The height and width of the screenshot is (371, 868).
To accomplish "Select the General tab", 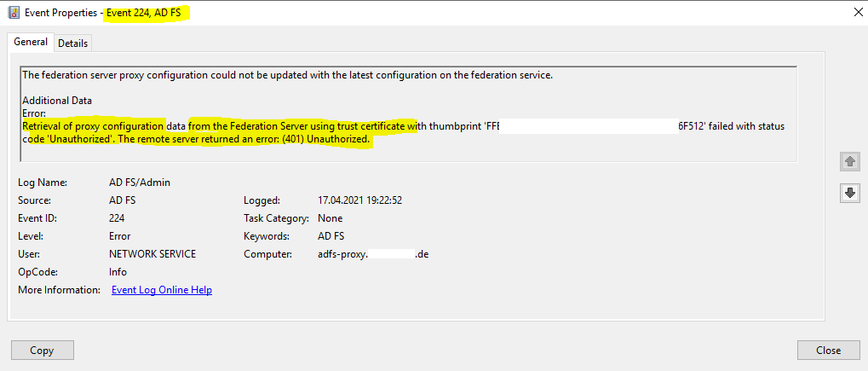I will coord(31,42).
